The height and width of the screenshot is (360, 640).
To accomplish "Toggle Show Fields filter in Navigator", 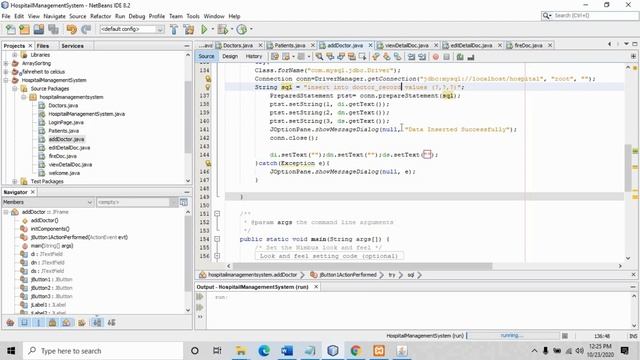I will (24, 323).
